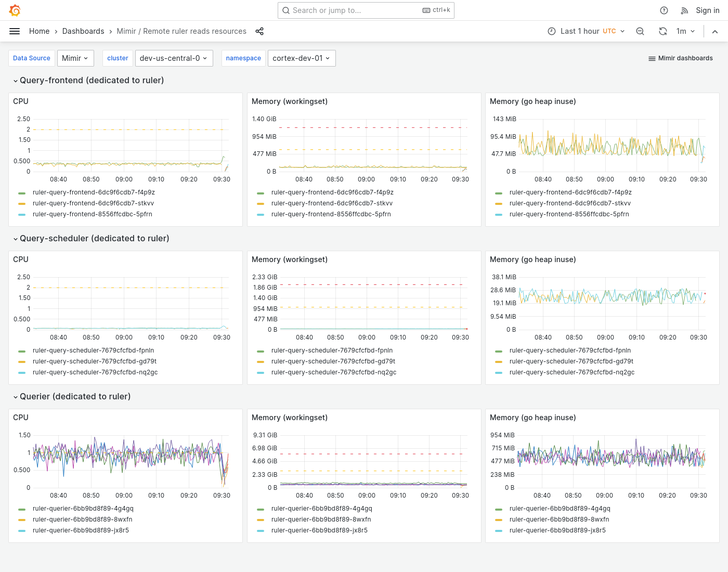Click the Mimir dashboards button
728x572 pixels.
[680, 58]
